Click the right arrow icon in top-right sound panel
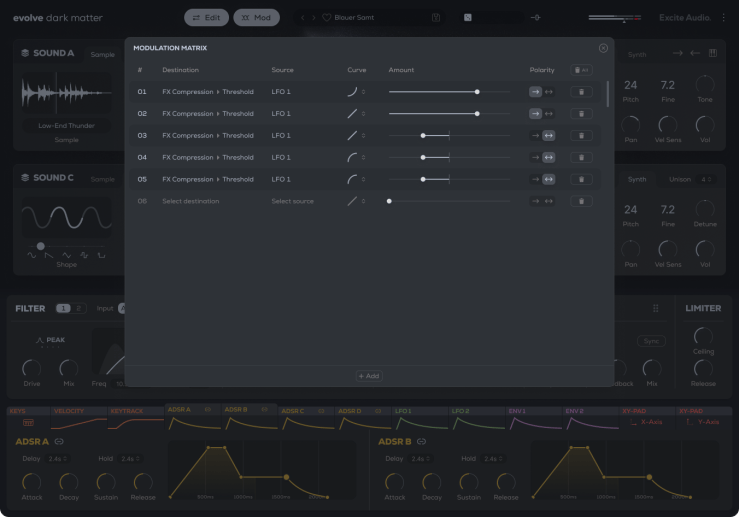The height and width of the screenshot is (517, 739). point(678,53)
